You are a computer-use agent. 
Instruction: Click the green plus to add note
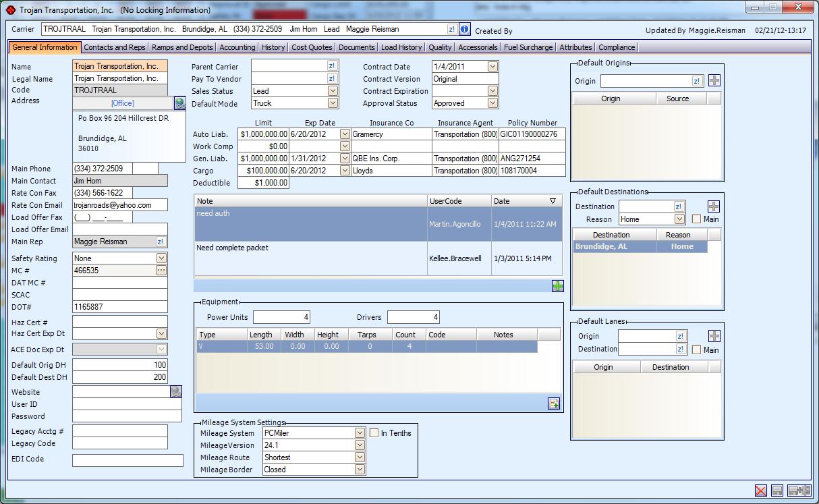click(557, 286)
